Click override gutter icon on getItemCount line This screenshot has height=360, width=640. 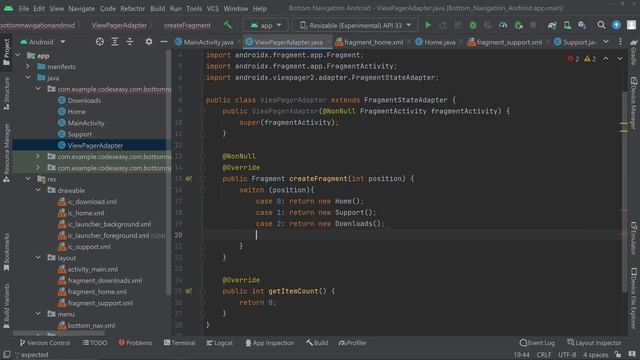188,291
